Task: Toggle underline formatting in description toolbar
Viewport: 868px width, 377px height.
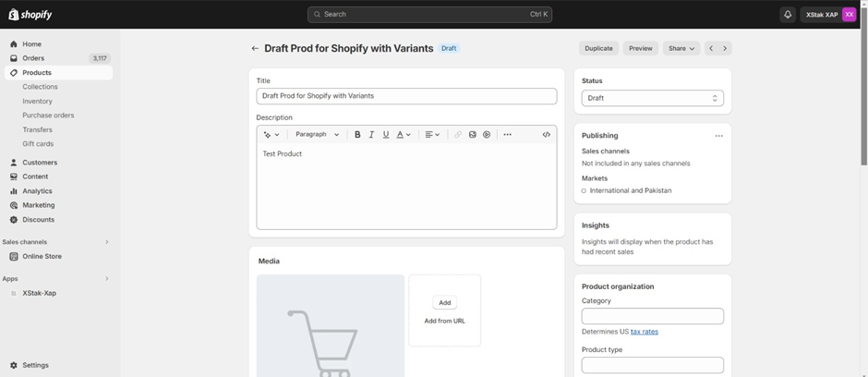Action: [x=386, y=135]
